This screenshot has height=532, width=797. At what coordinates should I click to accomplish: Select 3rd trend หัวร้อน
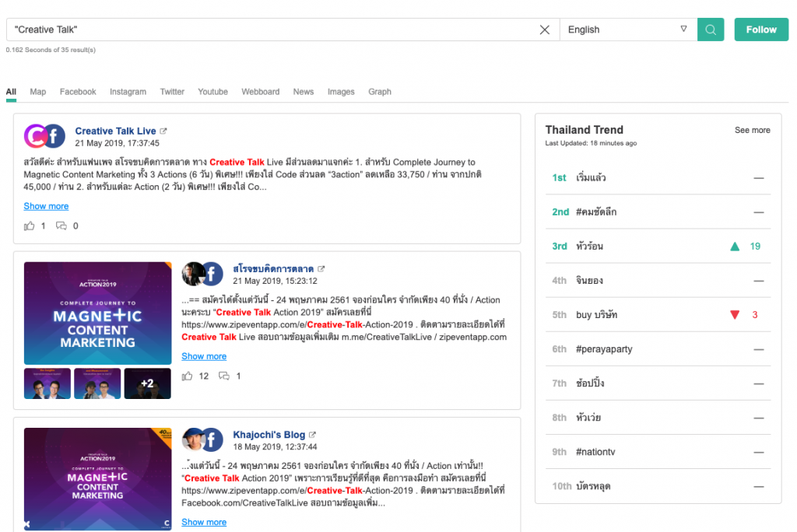coord(658,247)
